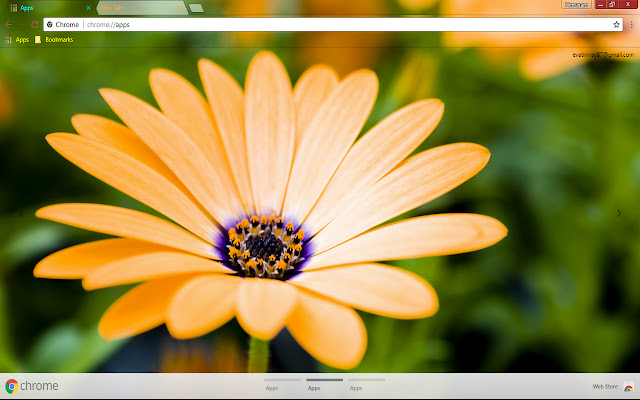Bookmark this page with the star icon
Screen dimensions: 640x400
[x=616, y=24]
